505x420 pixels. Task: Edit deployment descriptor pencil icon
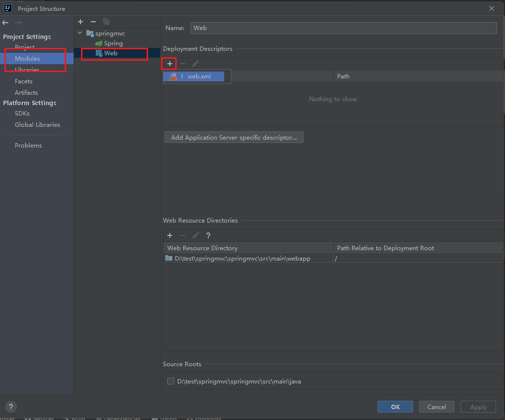195,64
